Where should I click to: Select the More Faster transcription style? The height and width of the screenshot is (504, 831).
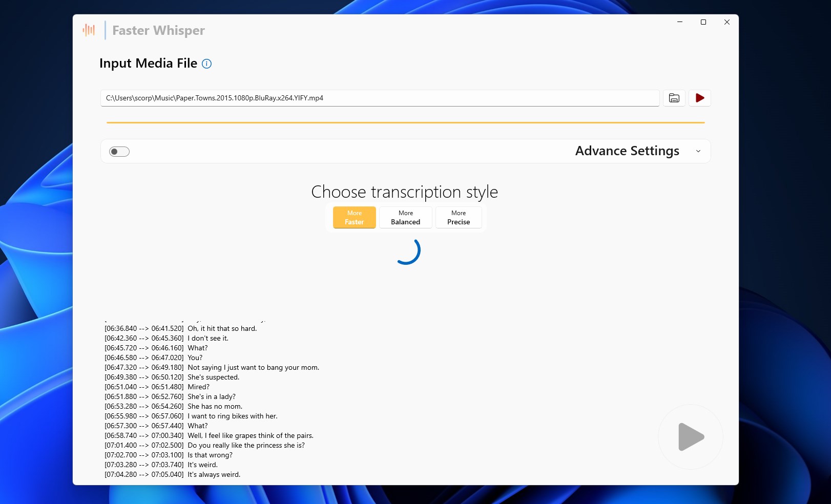tap(355, 218)
